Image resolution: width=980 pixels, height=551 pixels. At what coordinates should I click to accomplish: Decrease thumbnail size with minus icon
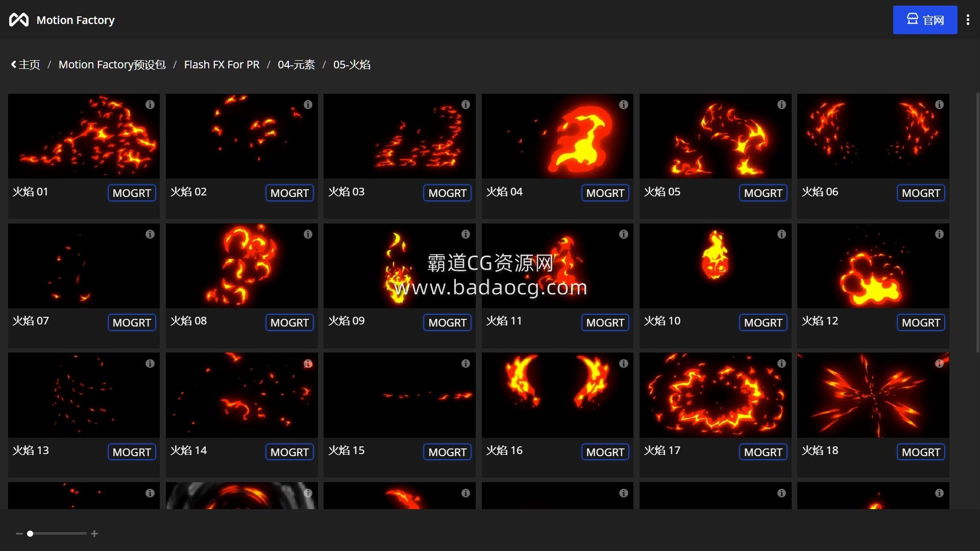[x=19, y=534]
